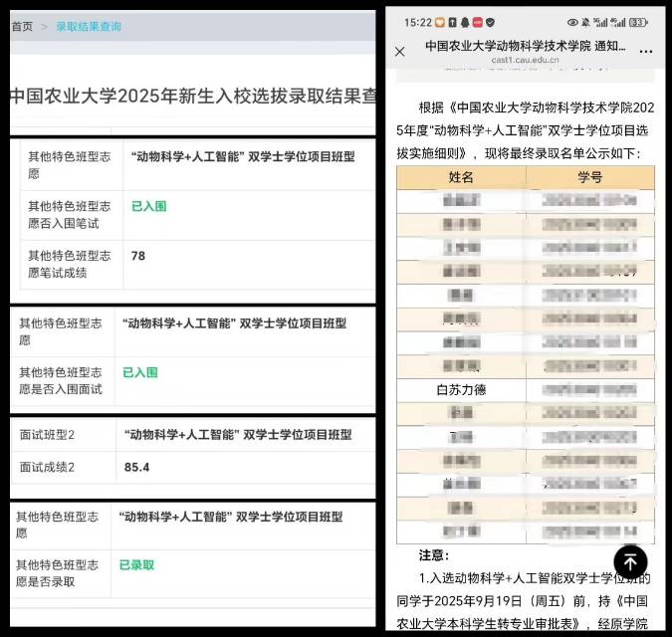Click the 姓名 column header

click(x=461, y=177)
